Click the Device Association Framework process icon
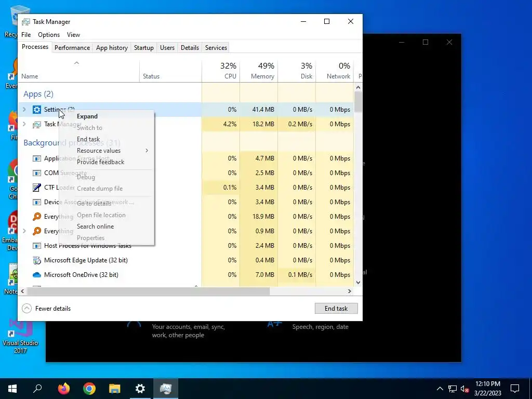This screenshot has width=532, height=399. [37, 202]
